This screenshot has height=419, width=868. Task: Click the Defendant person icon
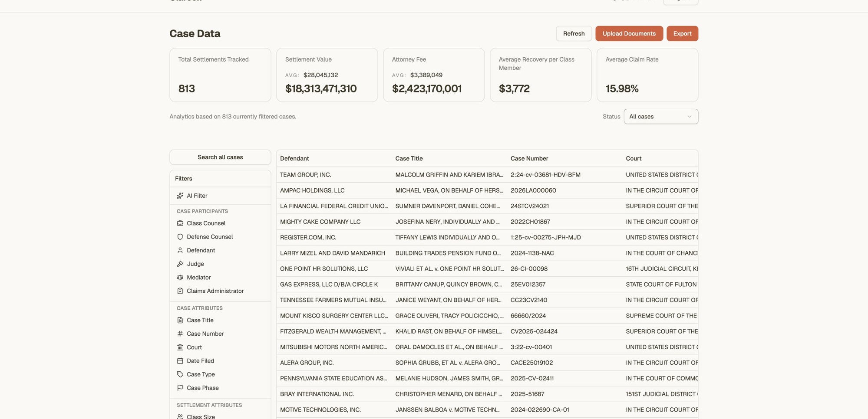pyautogui.click(x=180, y=250)
